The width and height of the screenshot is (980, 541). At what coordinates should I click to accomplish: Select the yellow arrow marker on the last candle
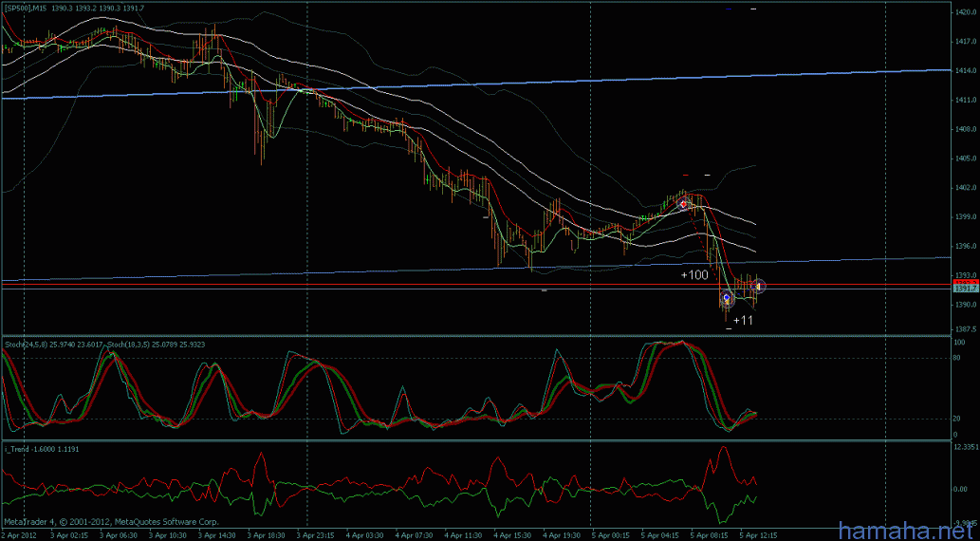click(x=758, y=287)
